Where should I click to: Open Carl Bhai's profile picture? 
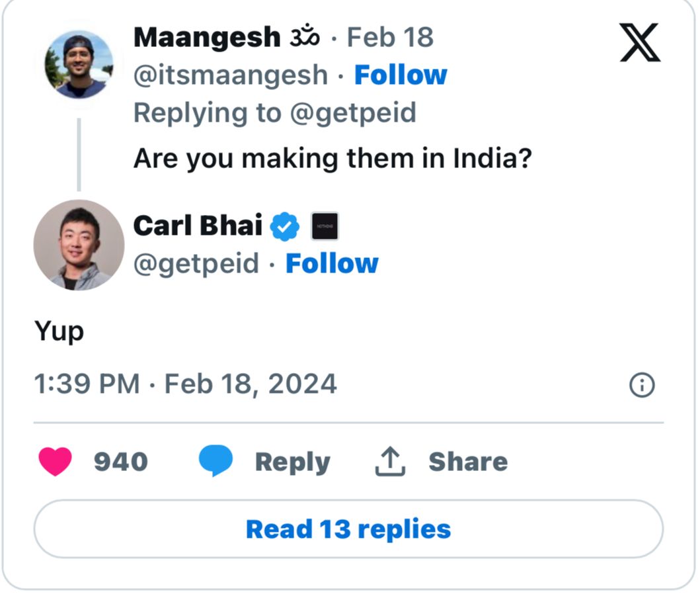pos(77,245)
